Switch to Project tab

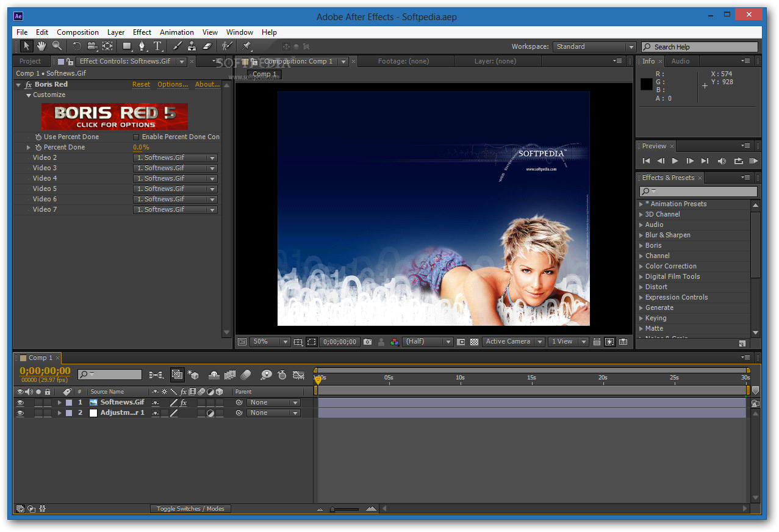(30, 61)
